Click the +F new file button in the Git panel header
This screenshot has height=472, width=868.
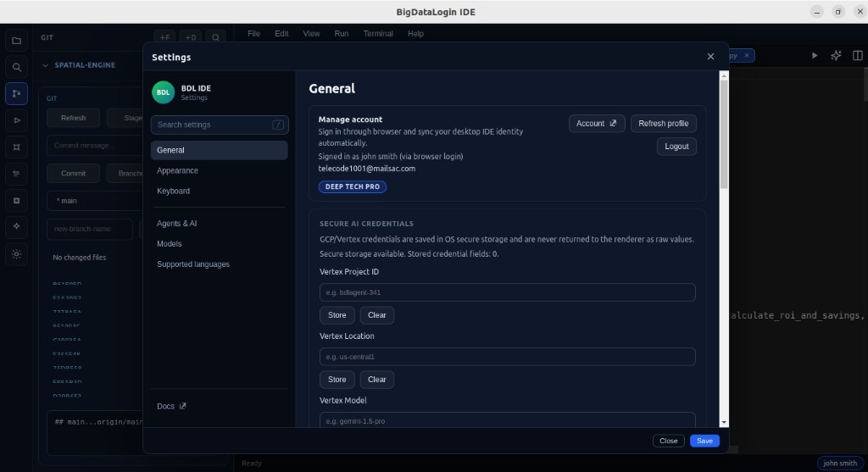(164, 37)
